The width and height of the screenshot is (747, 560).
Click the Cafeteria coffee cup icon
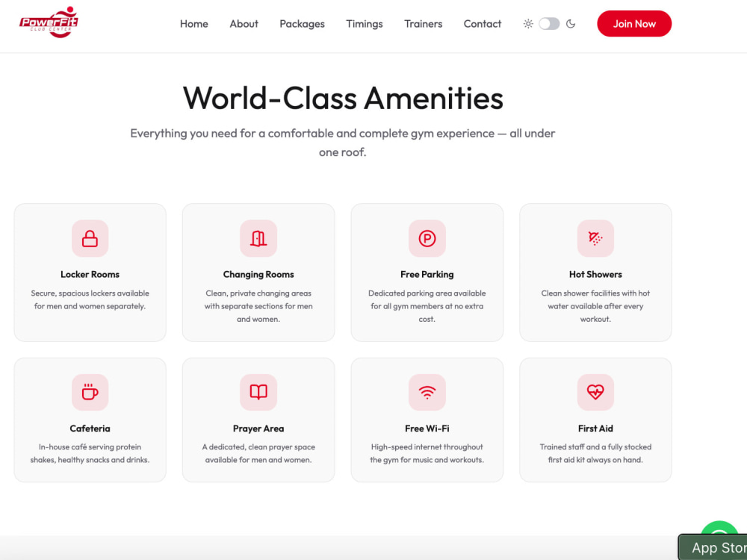click(90, 392)
